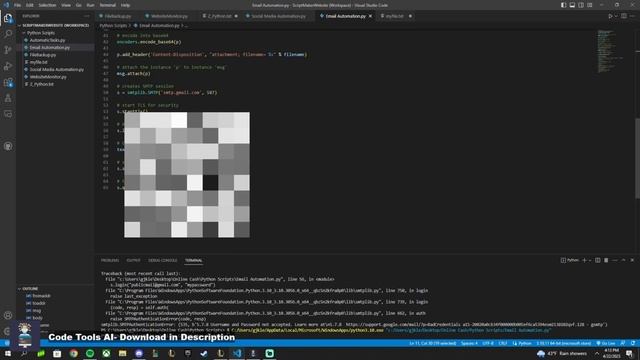Image resolution: width=640 pixels, height=360 pixels.
Task: Open Explorer panel More Actions ellipsis
Action: click(87, 16)
